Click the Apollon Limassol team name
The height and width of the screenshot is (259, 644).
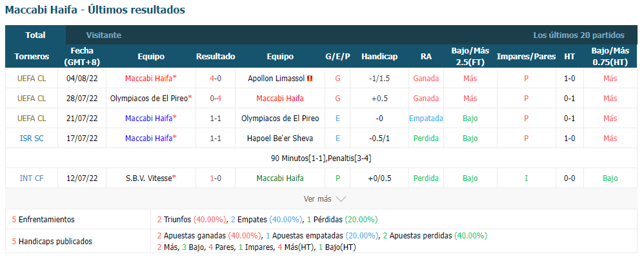point(276,78)
